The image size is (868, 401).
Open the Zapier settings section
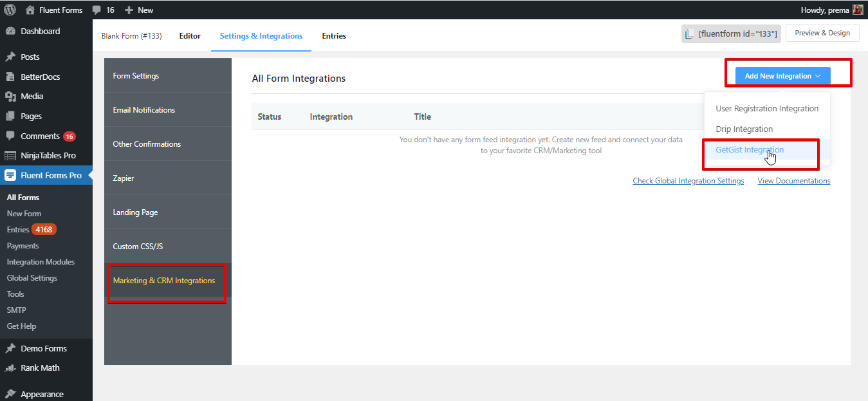point(168,178)
